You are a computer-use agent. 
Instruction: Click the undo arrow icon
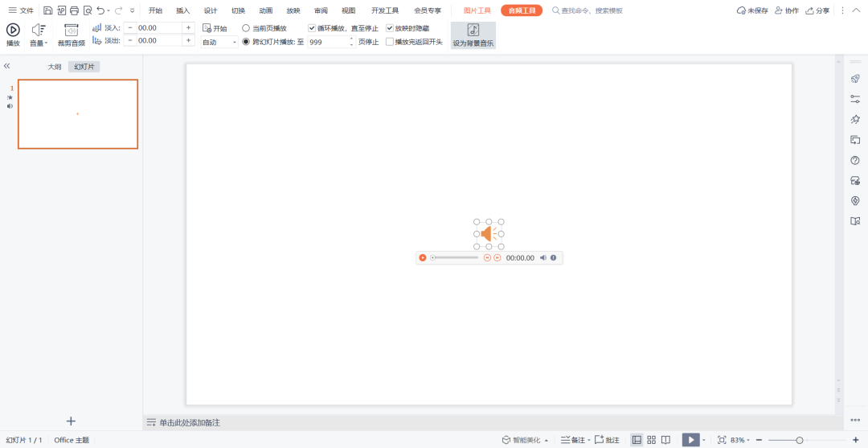pyautogui.click(x=100, y=10)
